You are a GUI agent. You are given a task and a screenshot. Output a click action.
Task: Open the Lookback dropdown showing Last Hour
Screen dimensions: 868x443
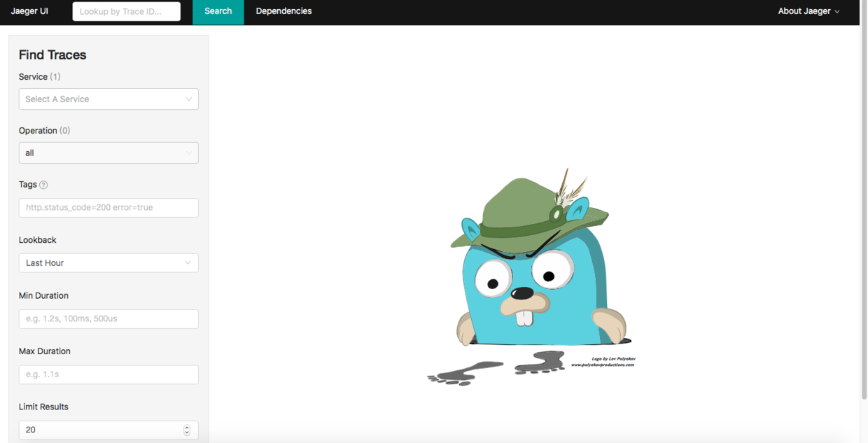click(x=108, y=262)
